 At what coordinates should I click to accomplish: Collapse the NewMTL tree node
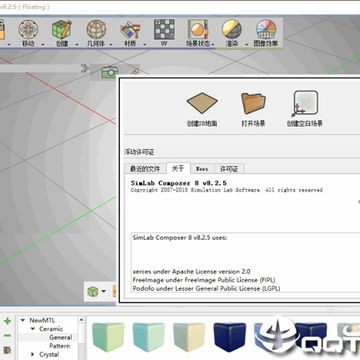pyautogui.click(x=23, y=320)
